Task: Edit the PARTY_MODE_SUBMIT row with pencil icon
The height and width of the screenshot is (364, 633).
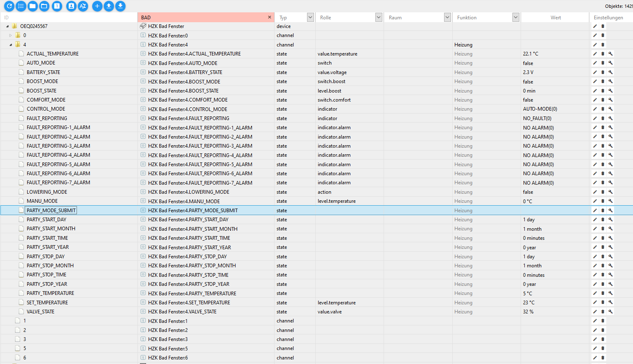Action: tap(595, 210)
